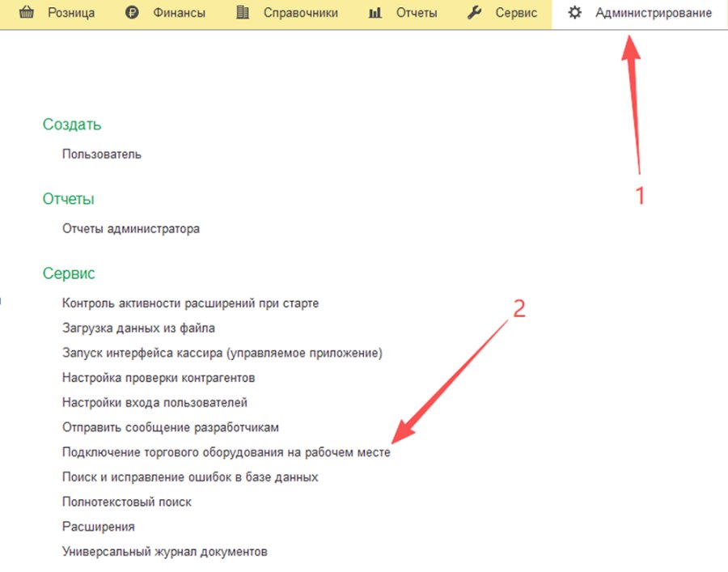Click the building icon beside Справочники

(x=243, y=12)
